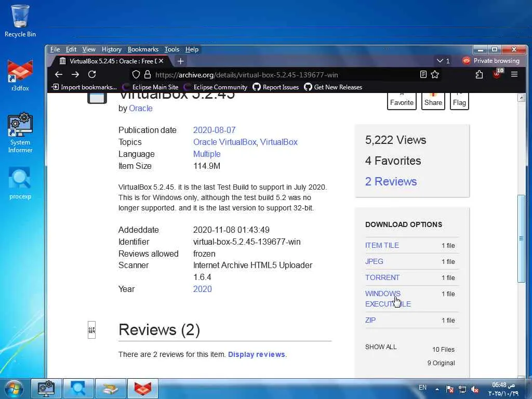Click the 2020-08-07 publication date link
Viewport: 532px width, 399px height.
214,130
